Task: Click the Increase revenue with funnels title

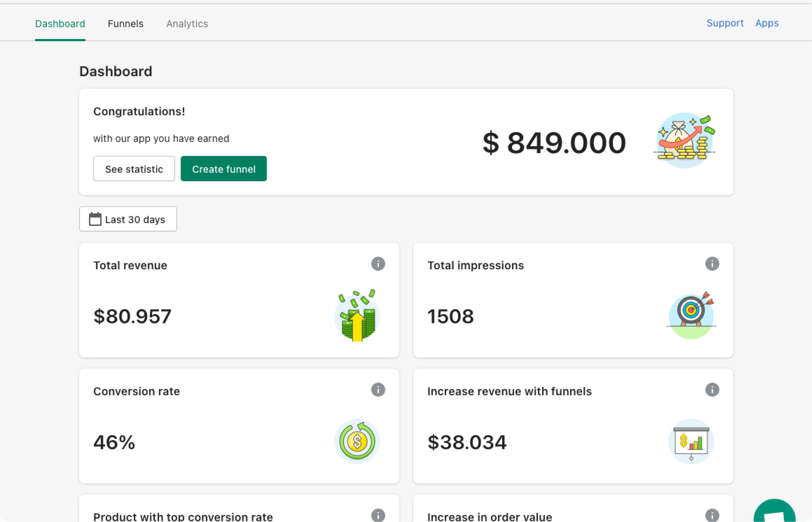Action: point(510,391)
